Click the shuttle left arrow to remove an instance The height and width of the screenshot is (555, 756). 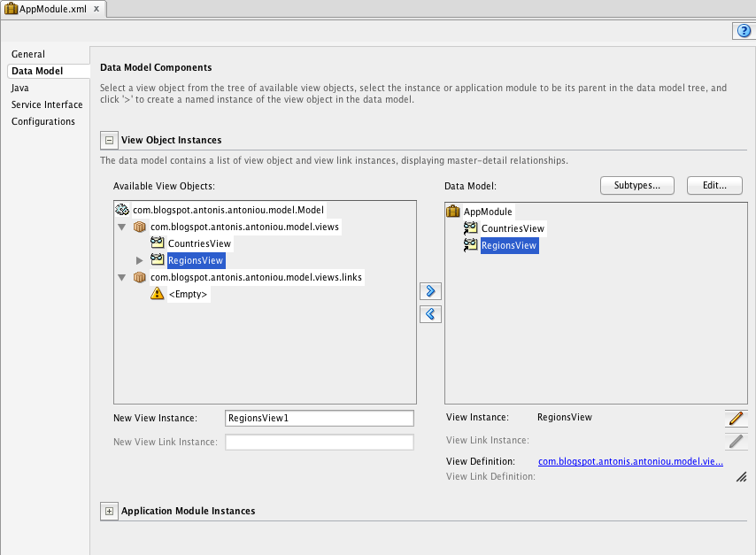(x=430, y=313)
